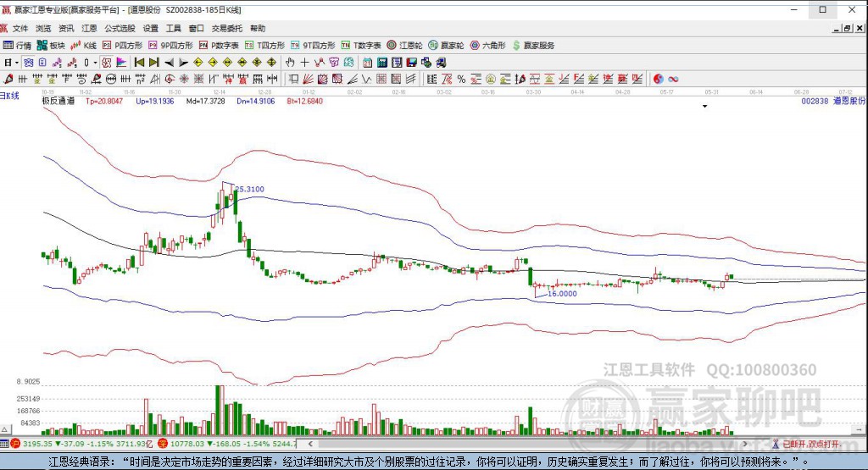Select the red pencil drawing tool
Screen dimensions: 868x470
(8, 79)
